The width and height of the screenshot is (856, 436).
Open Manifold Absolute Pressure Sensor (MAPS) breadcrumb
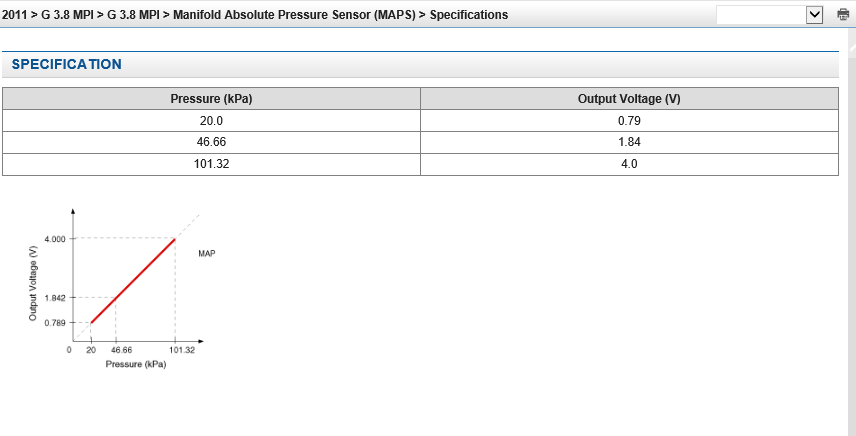(294, 15)
